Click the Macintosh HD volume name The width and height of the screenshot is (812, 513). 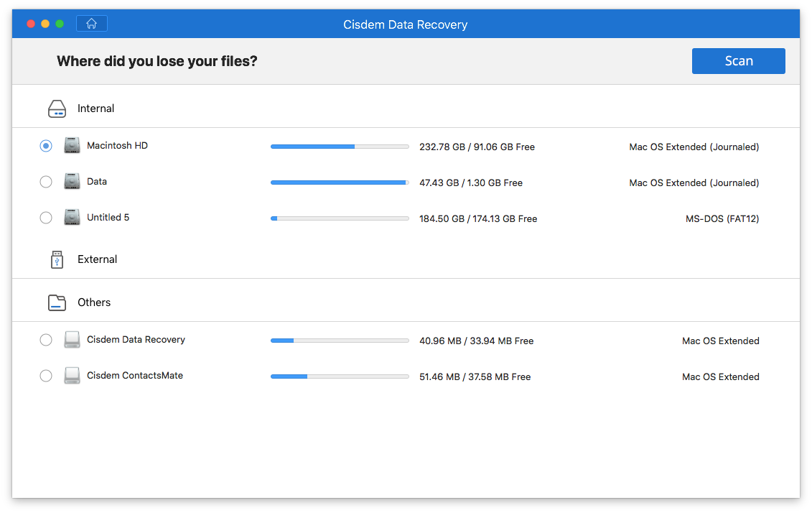(118, 146)
